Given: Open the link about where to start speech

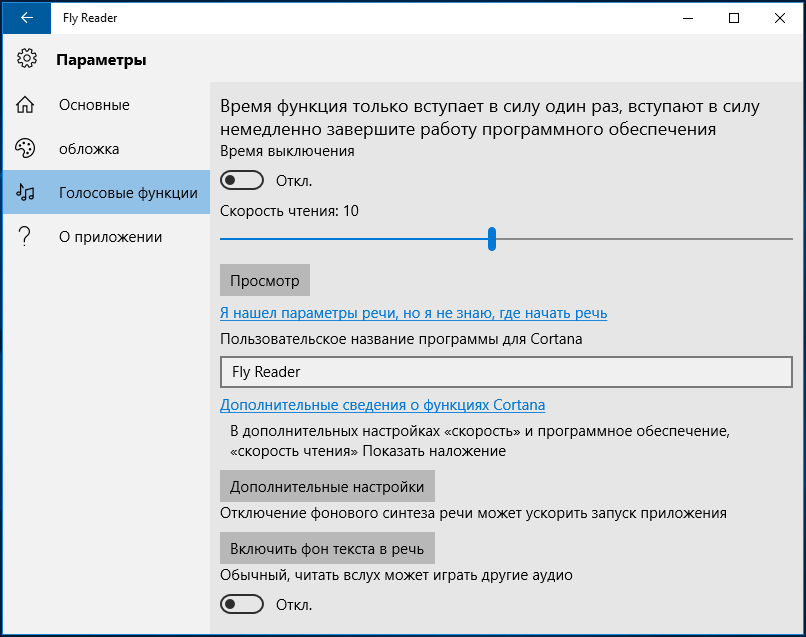Looking at the screenshot, I should [413, 313].
